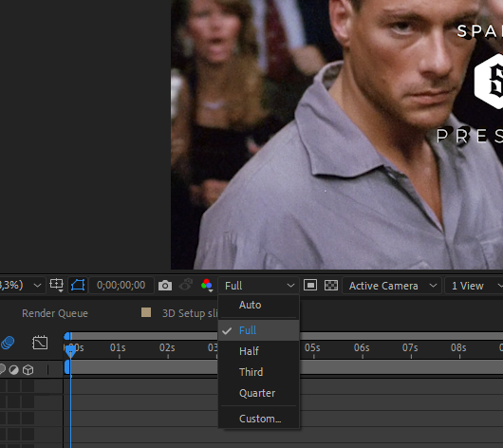Click the show snapshot icon

186,285
